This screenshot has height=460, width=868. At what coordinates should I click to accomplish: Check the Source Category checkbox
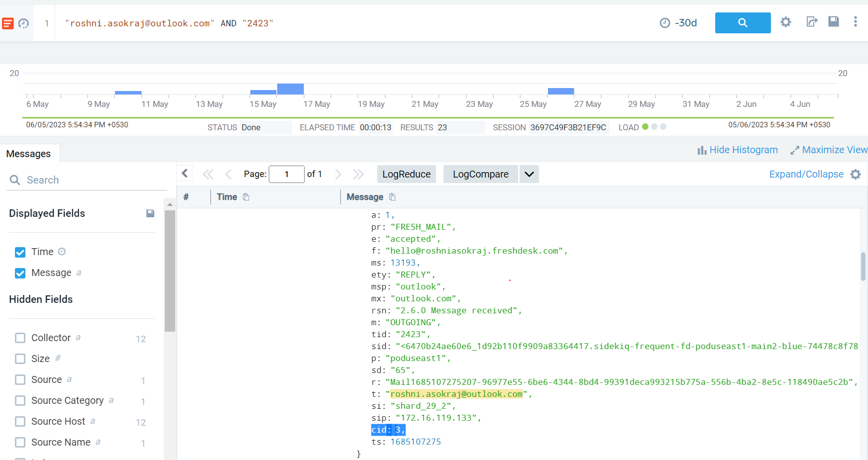pyautogui.click(x=20, y=401)
